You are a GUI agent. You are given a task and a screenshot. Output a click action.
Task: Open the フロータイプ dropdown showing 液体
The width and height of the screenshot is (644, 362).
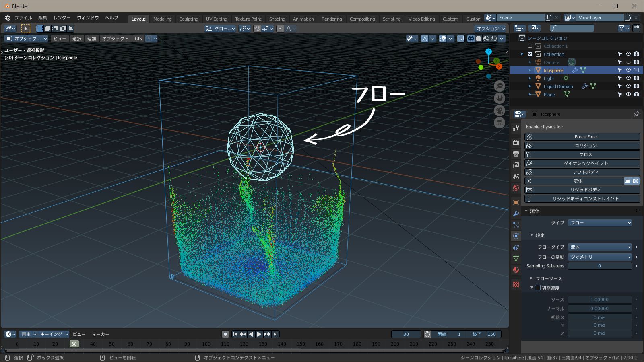(600, 247)
